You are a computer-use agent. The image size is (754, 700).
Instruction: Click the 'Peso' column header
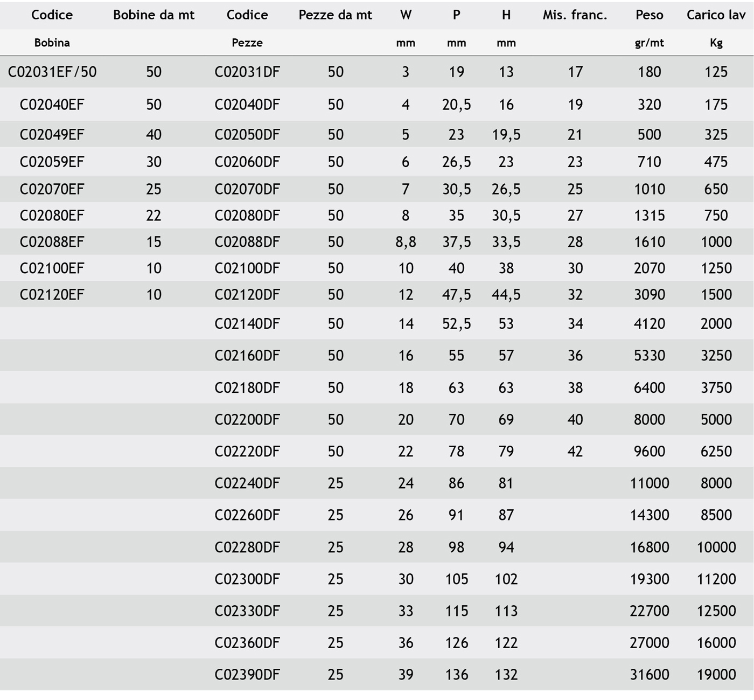click(x=649, y=15)
